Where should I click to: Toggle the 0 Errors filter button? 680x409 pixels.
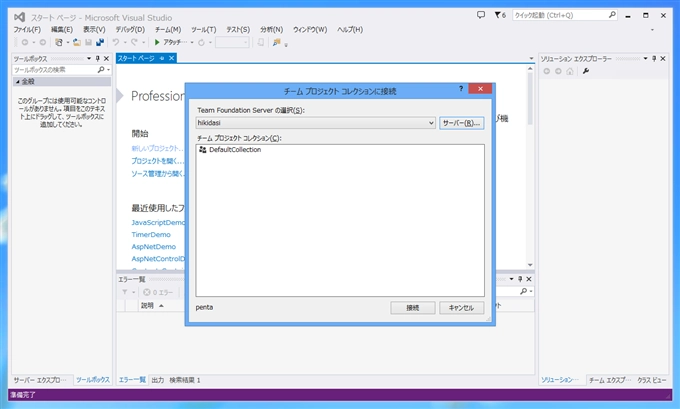point(158,292)
